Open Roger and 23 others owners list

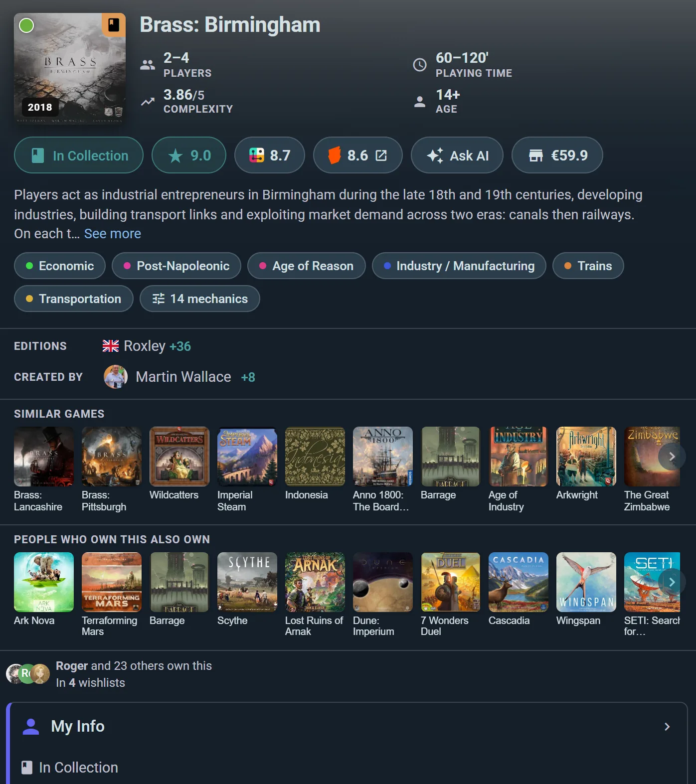click(134, 666)
